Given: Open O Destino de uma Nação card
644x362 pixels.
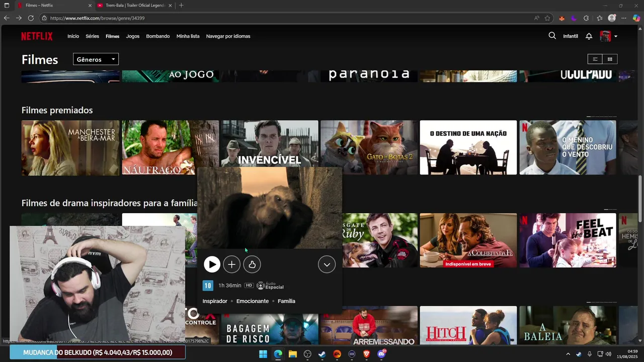Looking at the screenshot, I should [468, 147].
